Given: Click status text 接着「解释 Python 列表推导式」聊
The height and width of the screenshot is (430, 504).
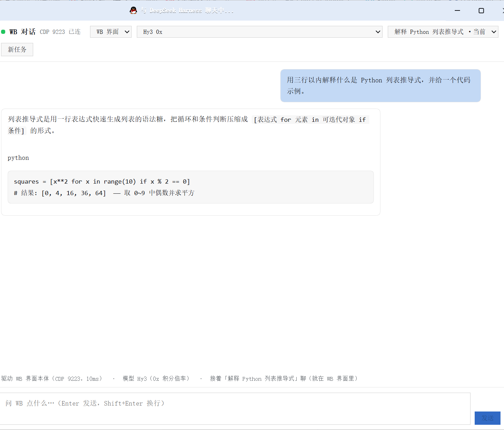Looking at the screenshot, I should 284,379.
